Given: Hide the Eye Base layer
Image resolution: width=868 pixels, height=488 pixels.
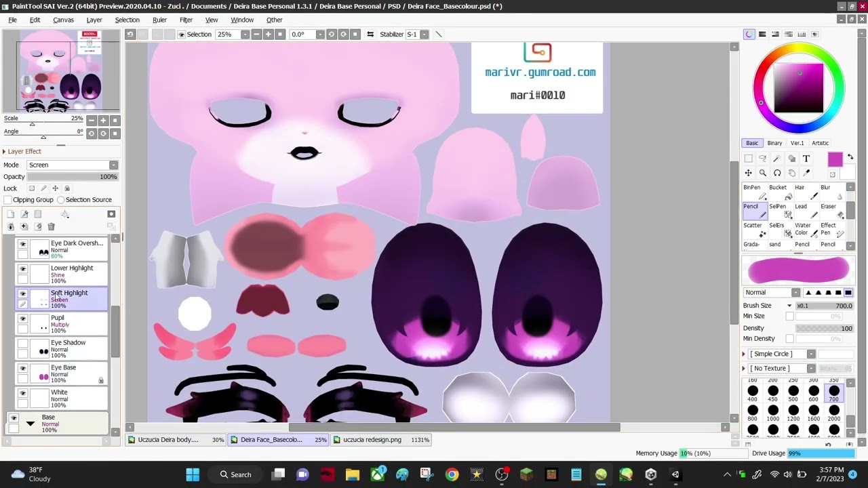Looking at the screenshot, I should pos(22,368).
